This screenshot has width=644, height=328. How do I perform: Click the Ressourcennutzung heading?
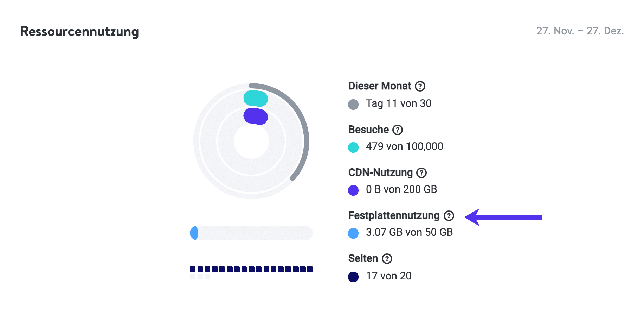click(x=79, y=31)
